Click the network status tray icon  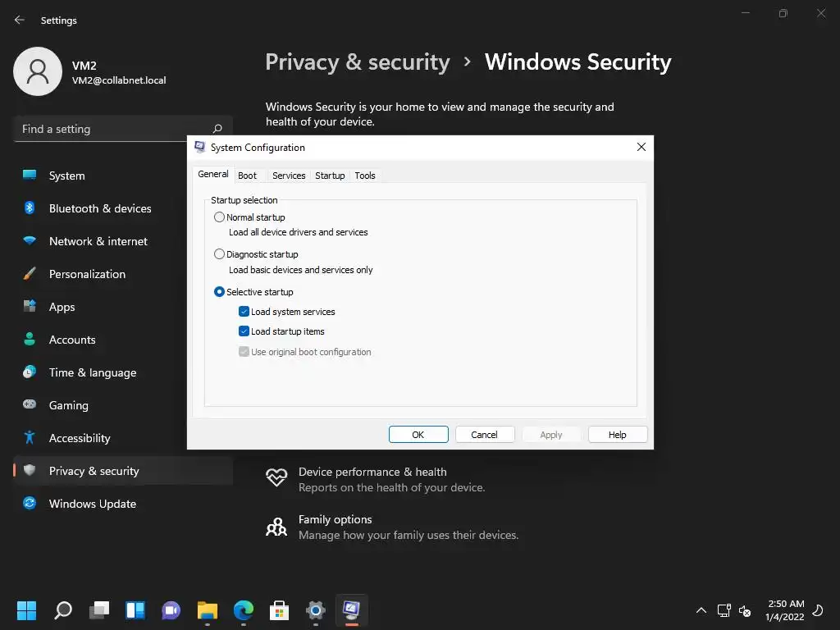pos(724,610)
